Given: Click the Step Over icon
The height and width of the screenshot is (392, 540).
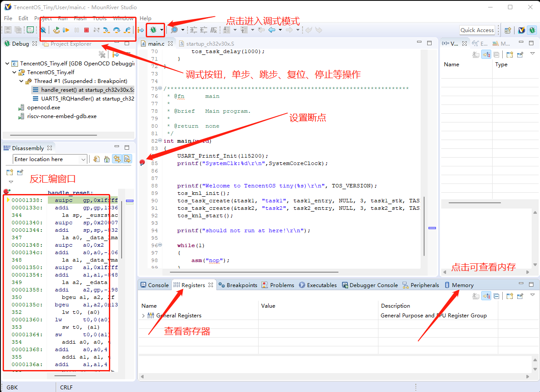Looking at the screenshot, I should pos(117,30).
